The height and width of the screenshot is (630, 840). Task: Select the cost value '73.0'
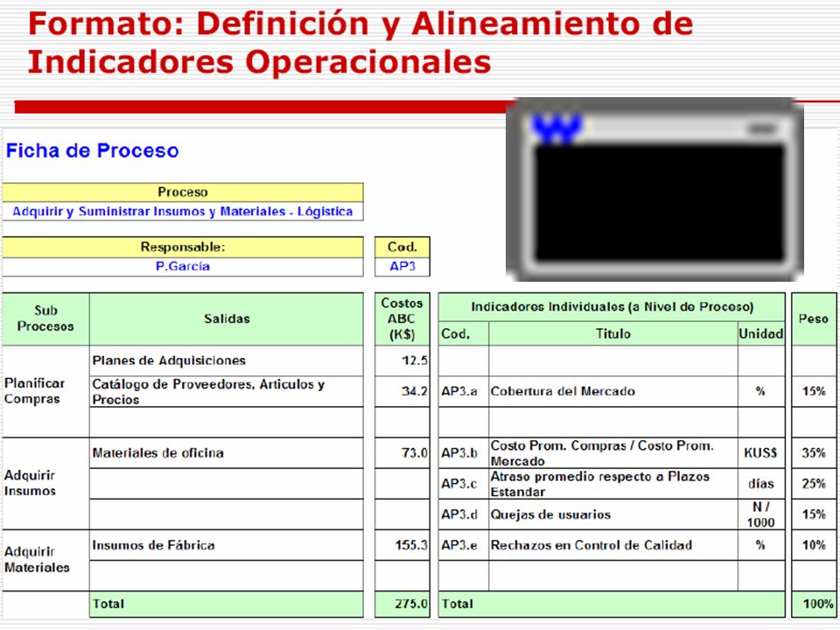tap(402, 453)
